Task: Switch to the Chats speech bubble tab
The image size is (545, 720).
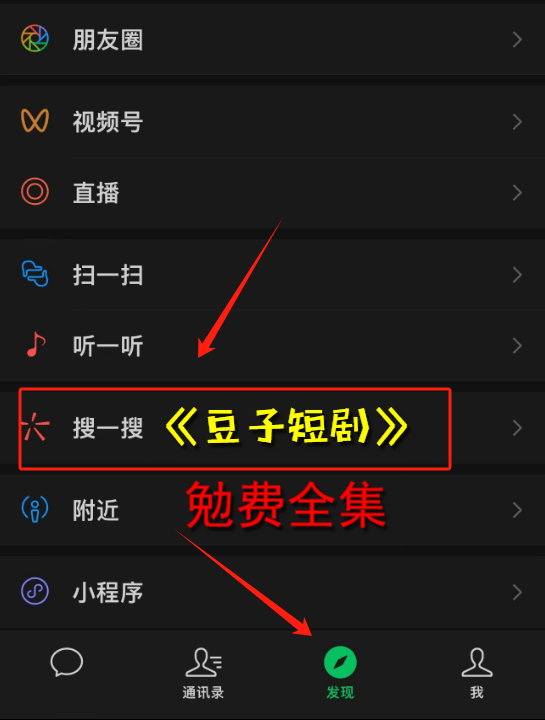Action: click(67, 662)
